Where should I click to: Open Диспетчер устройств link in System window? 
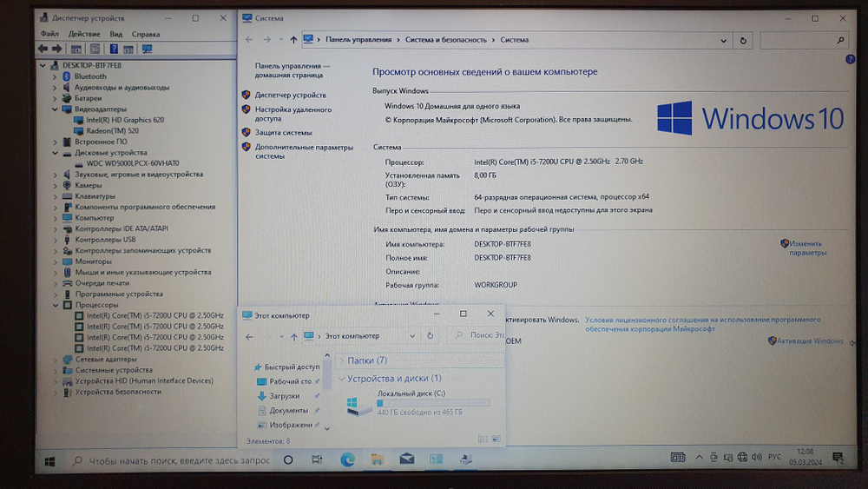(x=290, y=96)
